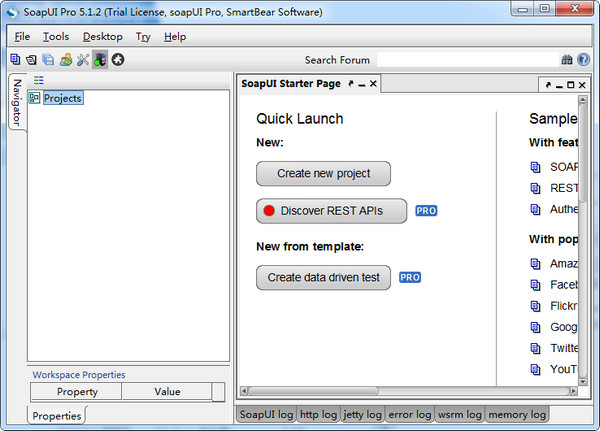Viewport: 600px width, 431px height.
Task: Open Preferences via the wrench and screwdriver icon
Action: (83, 59)
